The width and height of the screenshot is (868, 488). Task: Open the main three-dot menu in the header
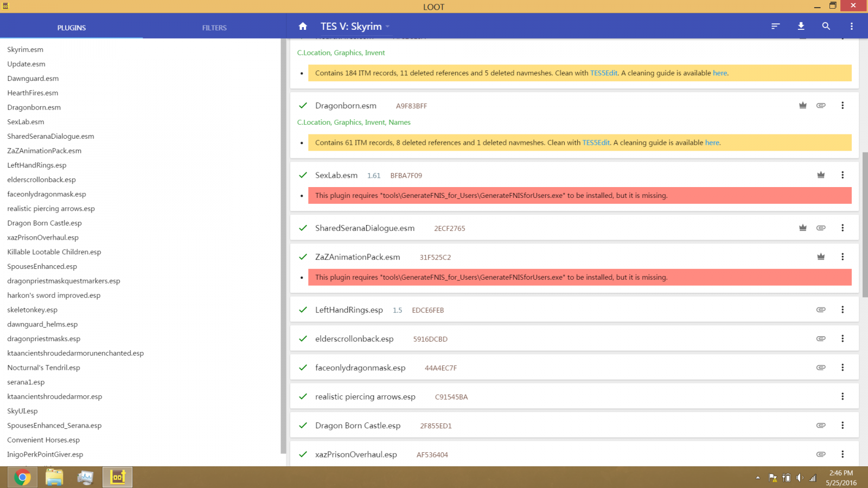pyautogui.click(x=851, y=26)
